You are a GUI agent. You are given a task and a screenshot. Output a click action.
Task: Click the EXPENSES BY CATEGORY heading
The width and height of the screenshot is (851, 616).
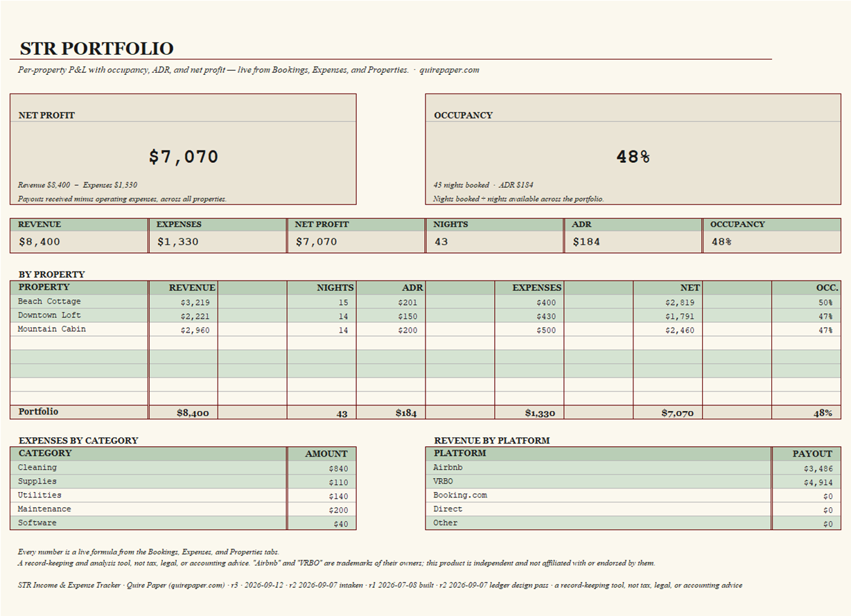(x=78, y=441)
